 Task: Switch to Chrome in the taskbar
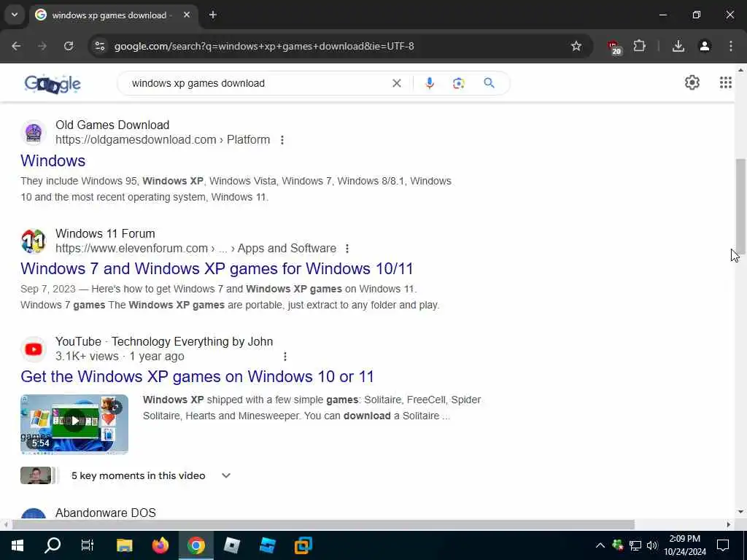pos(196,545)
